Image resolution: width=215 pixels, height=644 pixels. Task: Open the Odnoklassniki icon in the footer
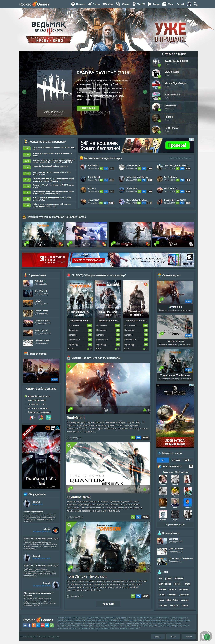point(34,625)
